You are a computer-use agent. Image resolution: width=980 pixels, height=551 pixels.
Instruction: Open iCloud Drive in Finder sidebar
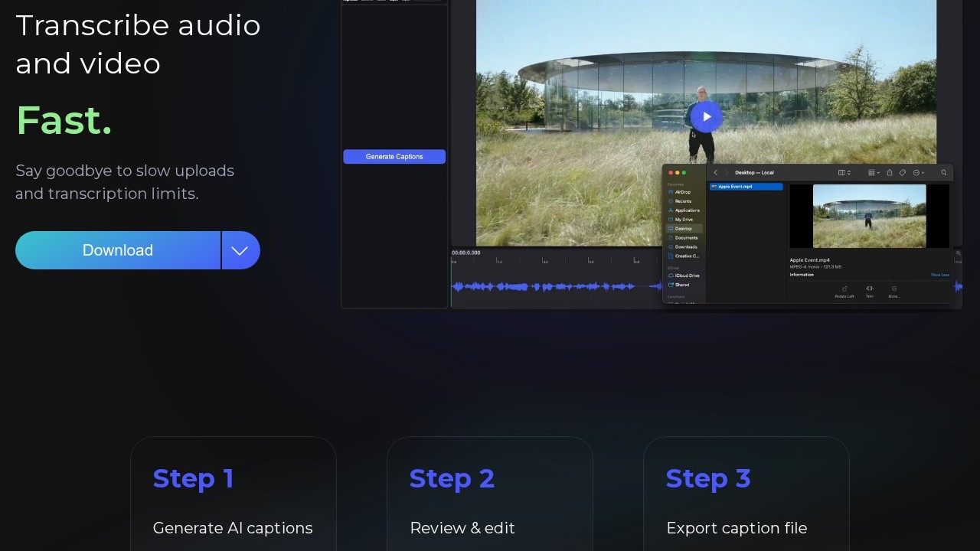687,275
